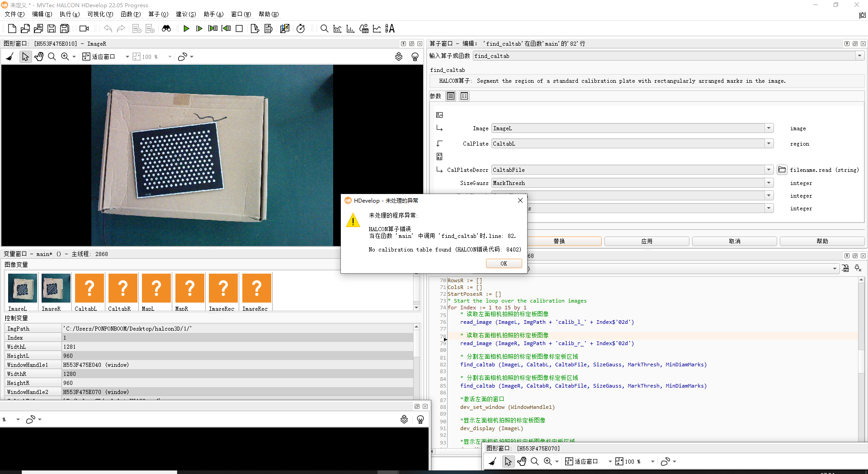Click the layers icon in ImageR window toolbar
This screenshot has width=868, height=474.
[x=399, y=57]
